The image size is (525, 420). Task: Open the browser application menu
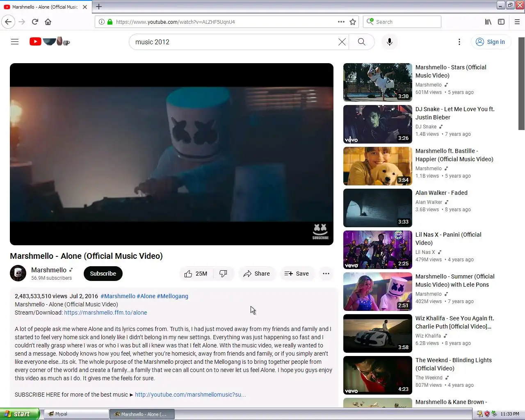coord(517,22)
